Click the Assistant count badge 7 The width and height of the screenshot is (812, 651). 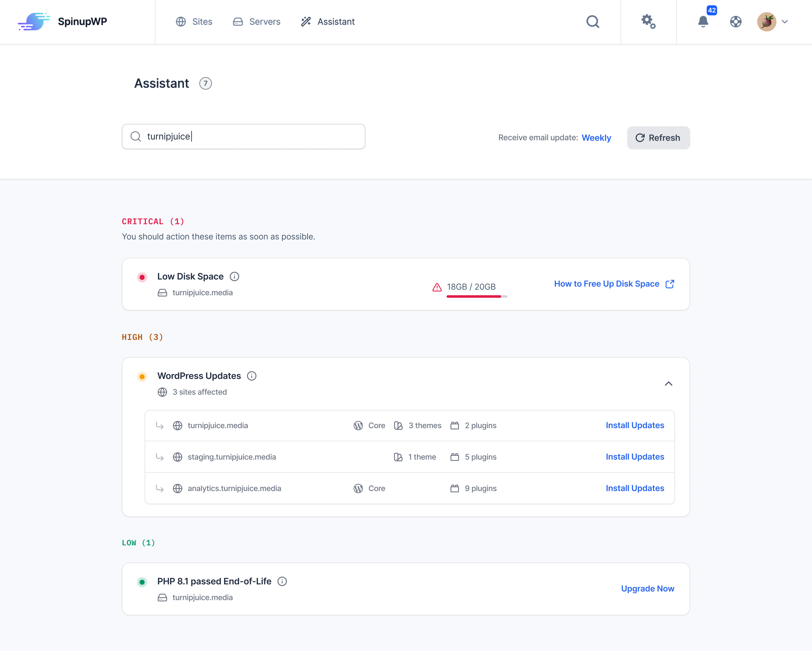[205, 84]
